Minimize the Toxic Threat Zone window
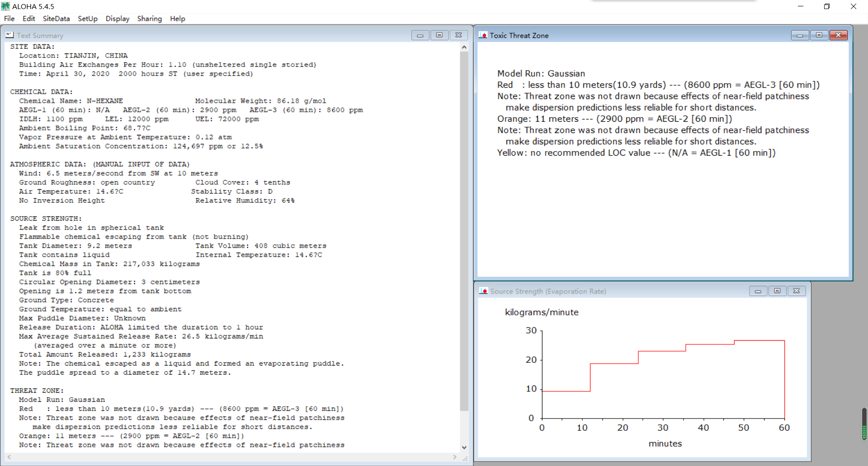The width and height of the screenshot is (868, 466). pos(800,35)
